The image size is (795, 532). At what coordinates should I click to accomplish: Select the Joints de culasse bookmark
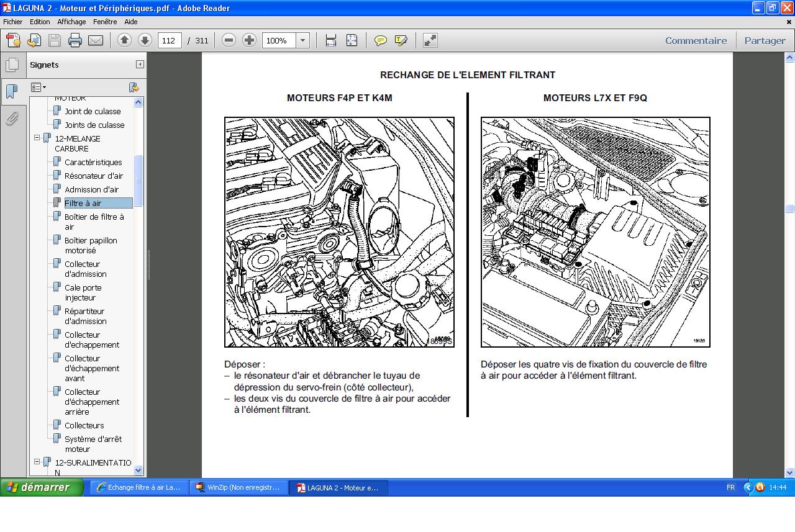tap(94, 125)
